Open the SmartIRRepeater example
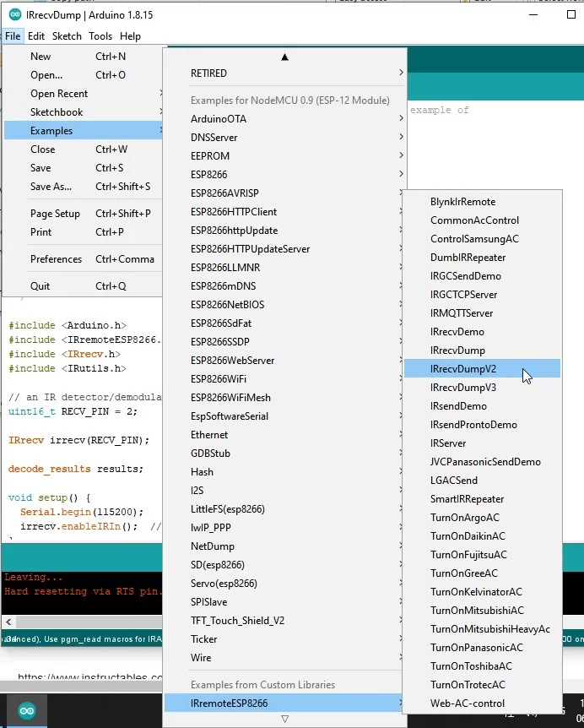This screenshot has width=584, height=728. click(x=483, y=498)
